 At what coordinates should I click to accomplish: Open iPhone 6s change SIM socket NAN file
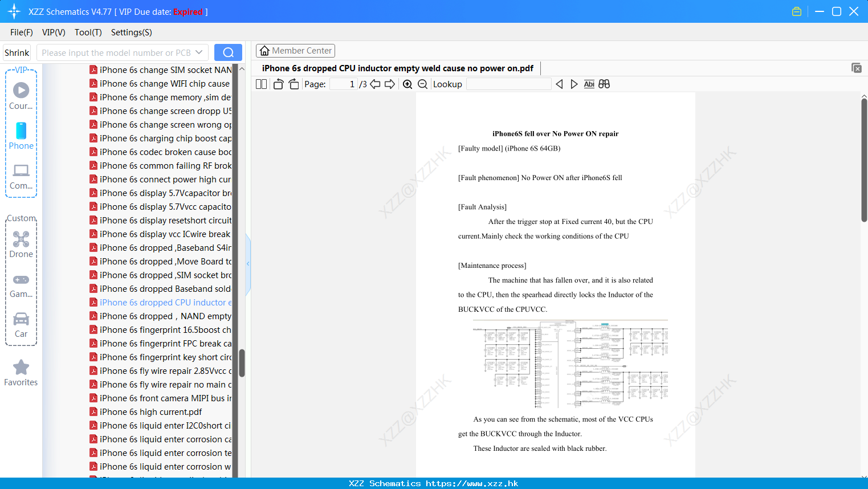coord(161,70)
